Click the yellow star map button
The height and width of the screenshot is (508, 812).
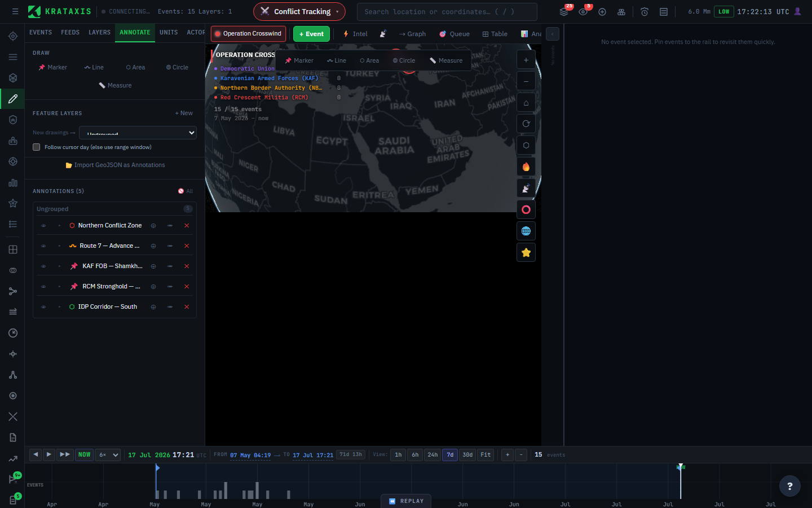click(x=526, y=253)
